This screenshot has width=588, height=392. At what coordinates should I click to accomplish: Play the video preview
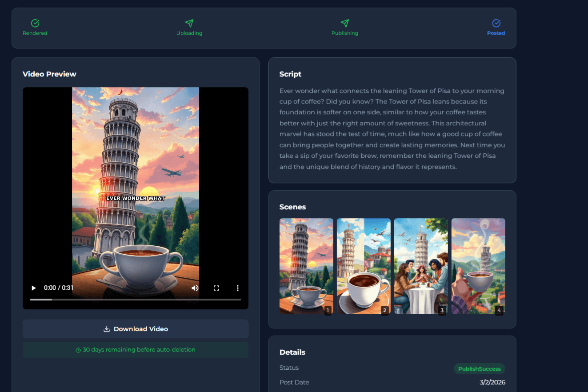(x=33, y=288)
